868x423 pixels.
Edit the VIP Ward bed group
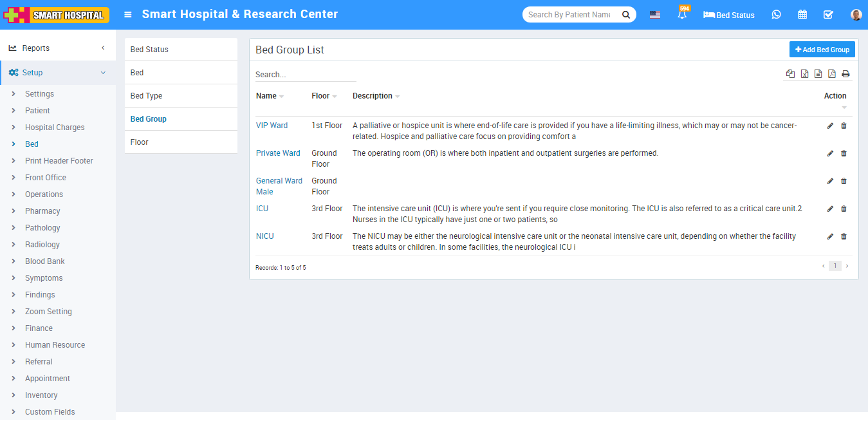click(x=830, y=126)
